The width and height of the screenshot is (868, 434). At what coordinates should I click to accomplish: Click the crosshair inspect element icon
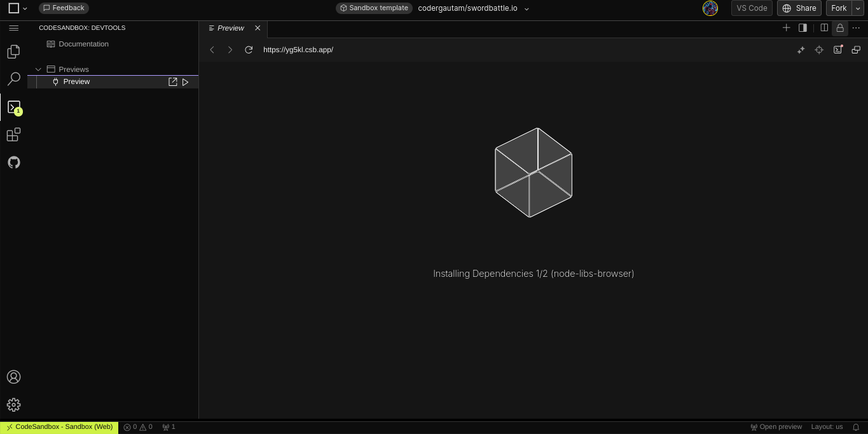coord(819,50)
